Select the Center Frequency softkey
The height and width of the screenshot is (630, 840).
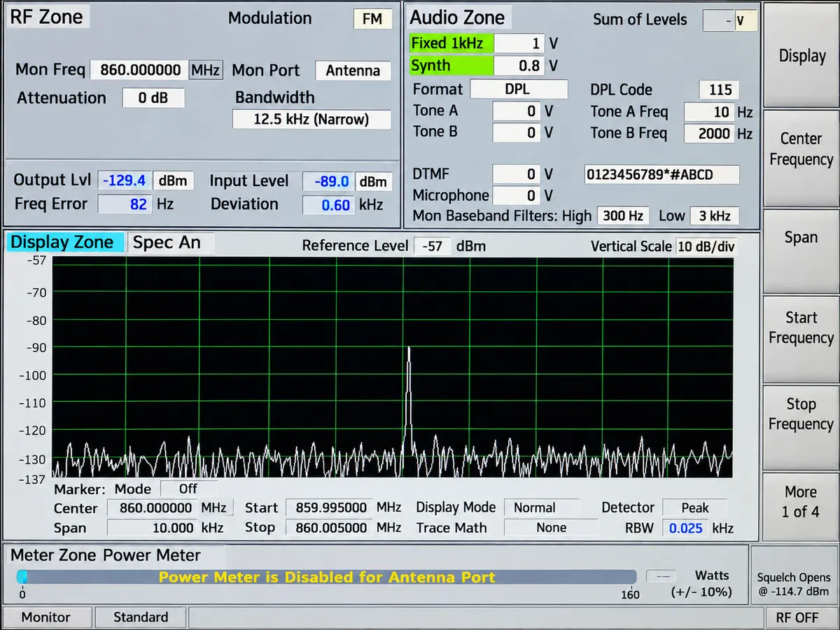click(801, 158)
